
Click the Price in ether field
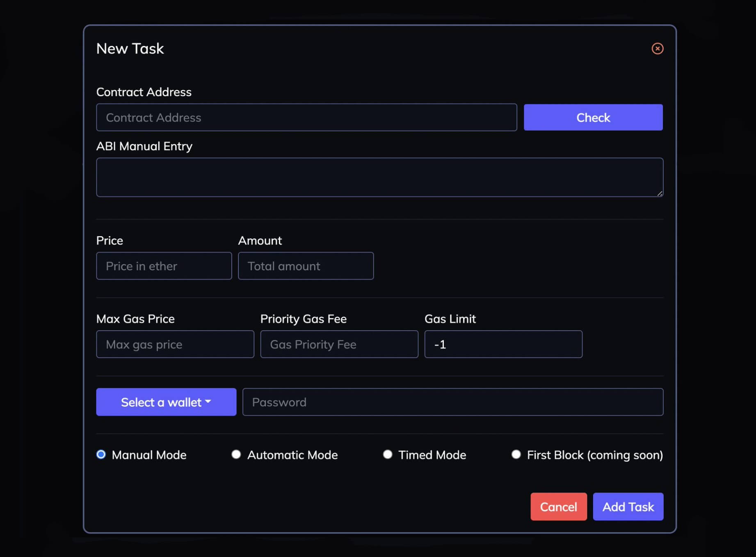coord(164,266)
